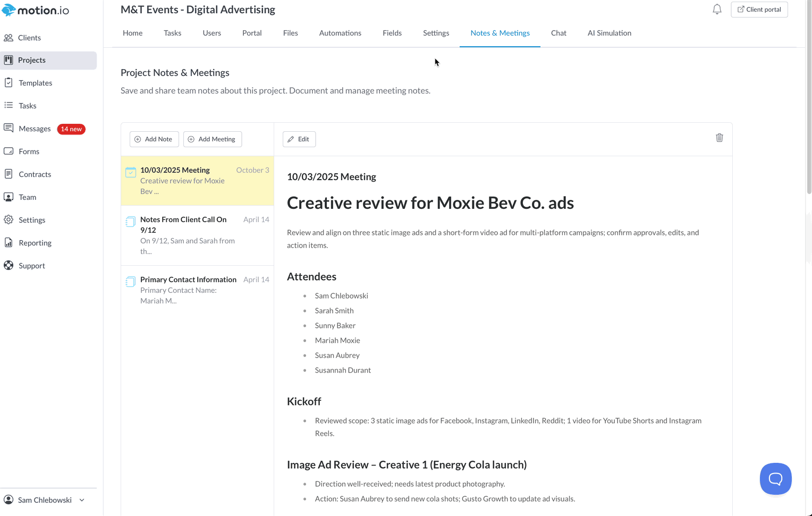Click the Add Note button

pos(154,139)
